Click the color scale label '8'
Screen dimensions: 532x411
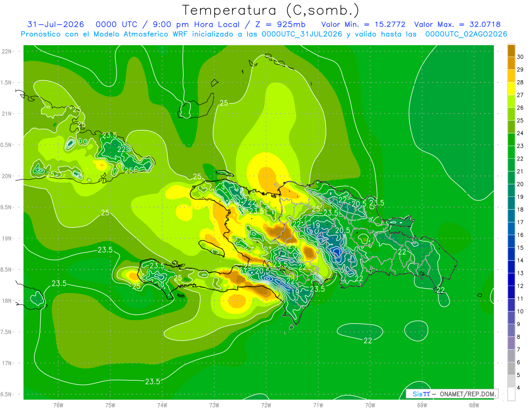pos(518,337)
